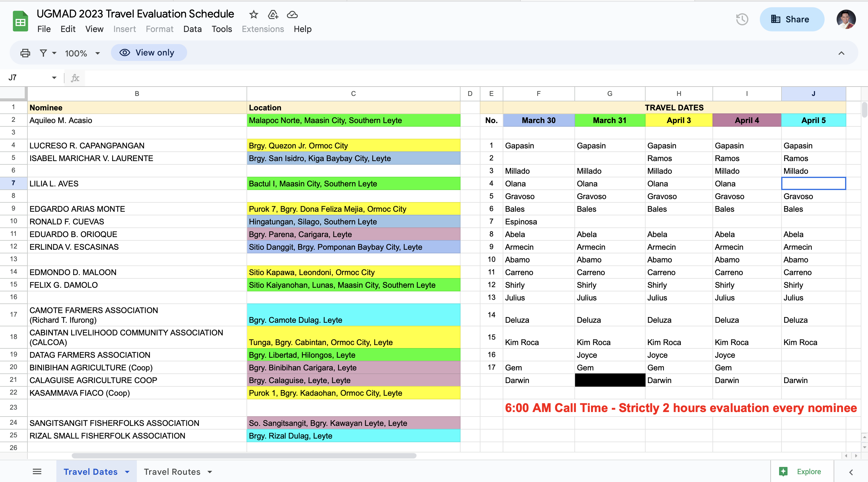Click the View only mode indicator

pos(149,52)
